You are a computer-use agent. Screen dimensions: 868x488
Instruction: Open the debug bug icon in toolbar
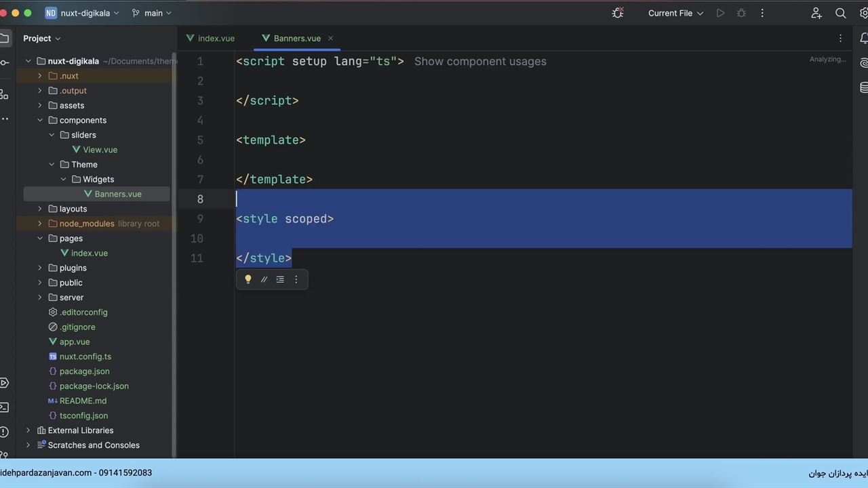618,13
